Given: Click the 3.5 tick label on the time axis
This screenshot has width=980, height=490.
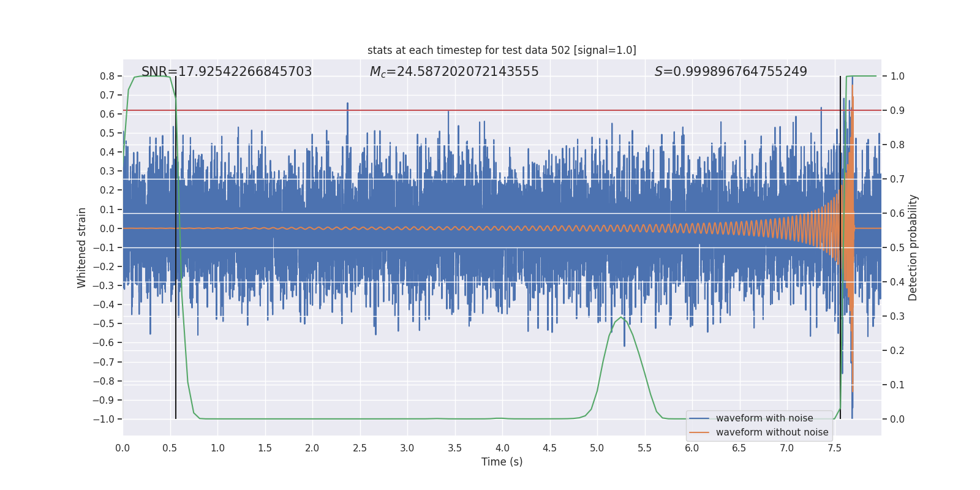Looking at the screenshot, I should [454, 448].
